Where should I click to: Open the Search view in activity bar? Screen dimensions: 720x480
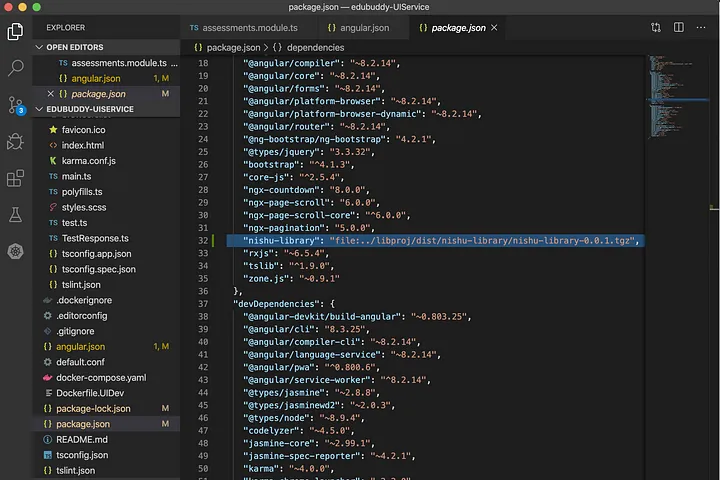pos(15,68)
